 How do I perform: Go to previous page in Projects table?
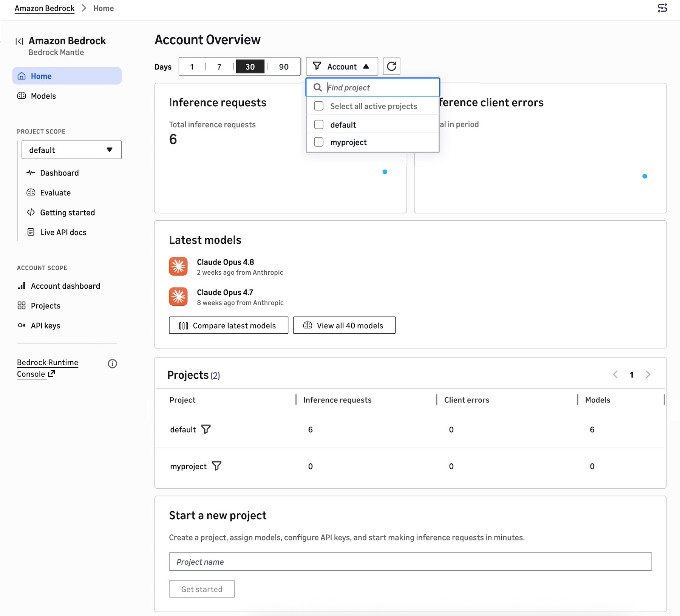[x=615, y=375]
